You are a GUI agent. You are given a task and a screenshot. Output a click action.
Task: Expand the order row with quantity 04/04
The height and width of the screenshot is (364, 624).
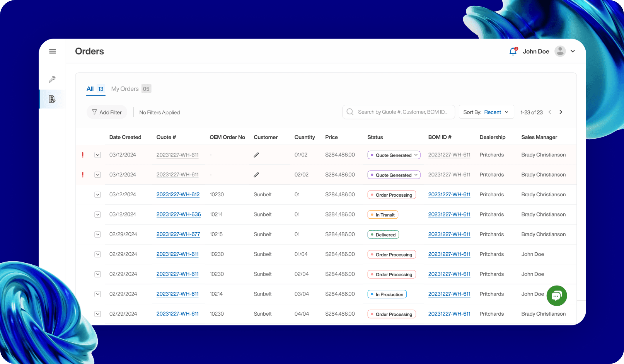(x=98, y=314)
